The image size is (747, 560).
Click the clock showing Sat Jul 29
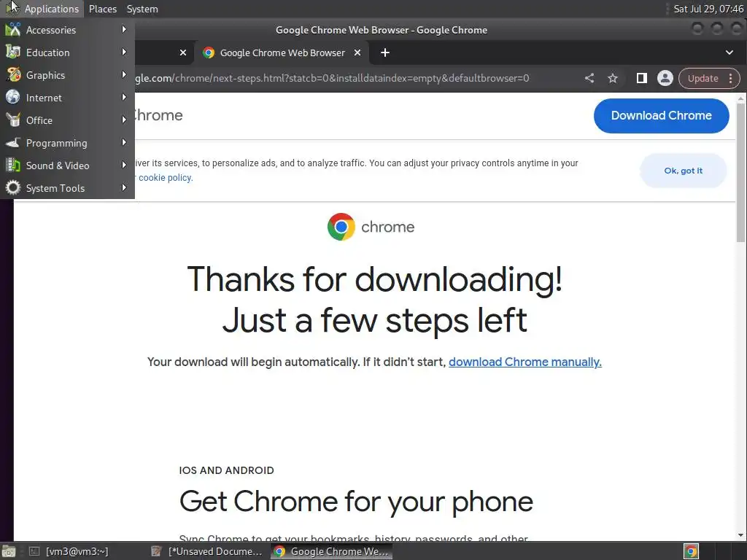(708, 9)
